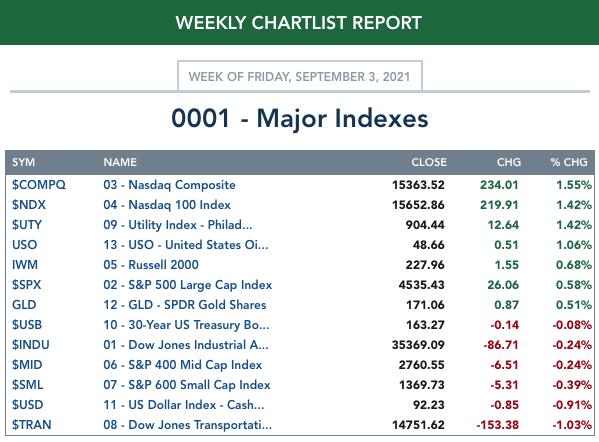Screen dimensions: 599x442
Task: Click the $TRAN ticker symbol
Action: [x=31, y=425]
